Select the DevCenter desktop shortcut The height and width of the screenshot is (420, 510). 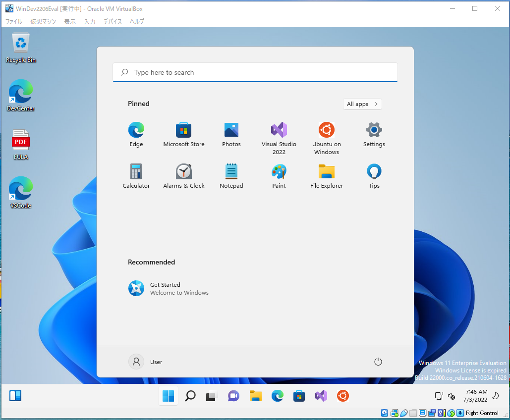(x=20, y=96)
